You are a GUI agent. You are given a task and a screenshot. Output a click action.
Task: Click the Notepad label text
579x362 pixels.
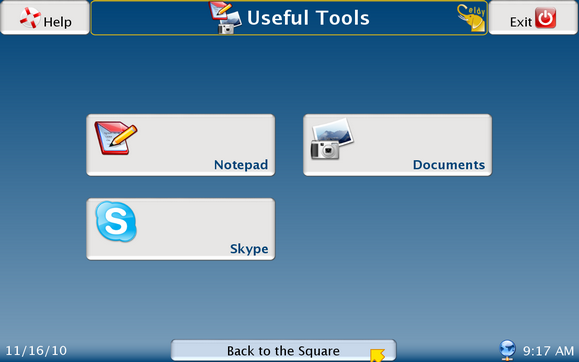(x=241, y=165)
